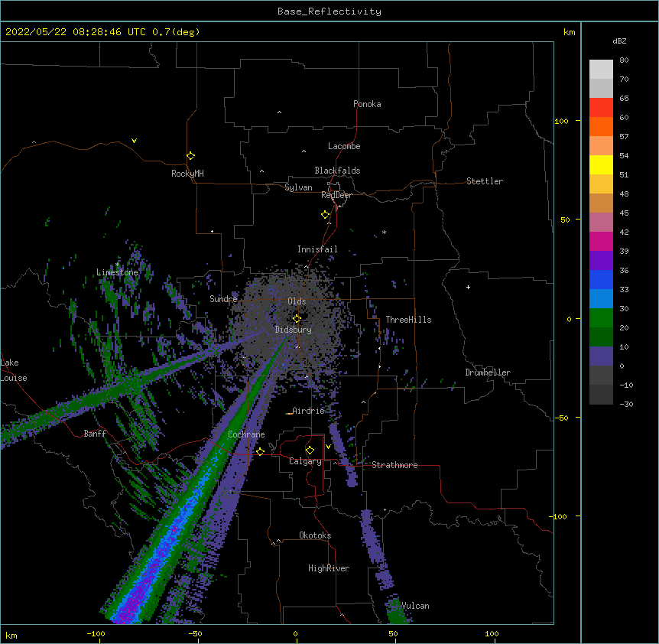This screenshot has width=659, height=644.
Task: Click the dBZ legend heading
Action: click(x=619, y=41)
